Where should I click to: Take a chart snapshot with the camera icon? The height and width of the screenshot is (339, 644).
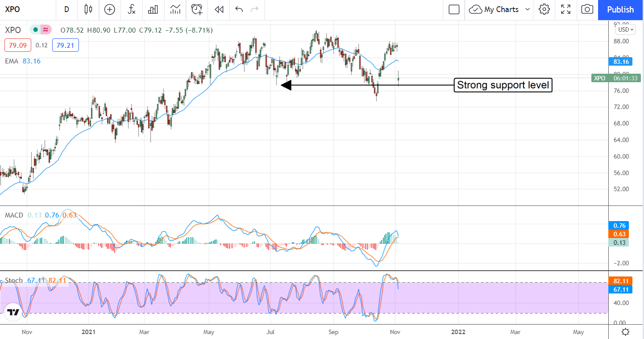[587, 9]
